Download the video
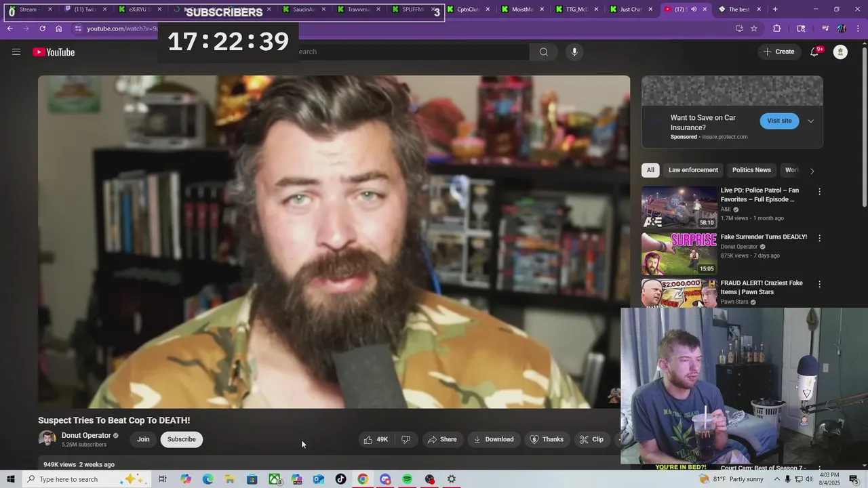 click(x=494, y=439)
